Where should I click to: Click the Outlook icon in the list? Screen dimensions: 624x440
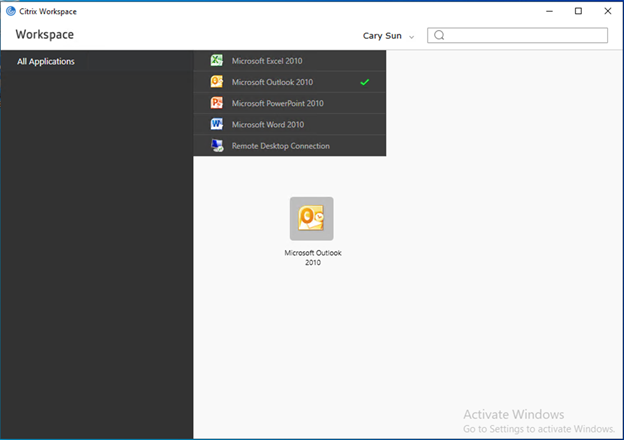tap(217, 82)
